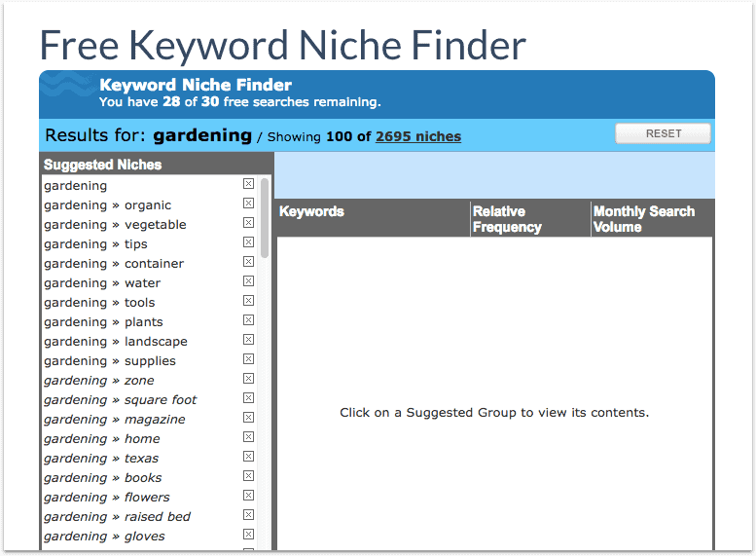Viewport: 756px width, 556px height.
Task: Remove the gardening » landscape niche
Action: click(x=248, y=339)
